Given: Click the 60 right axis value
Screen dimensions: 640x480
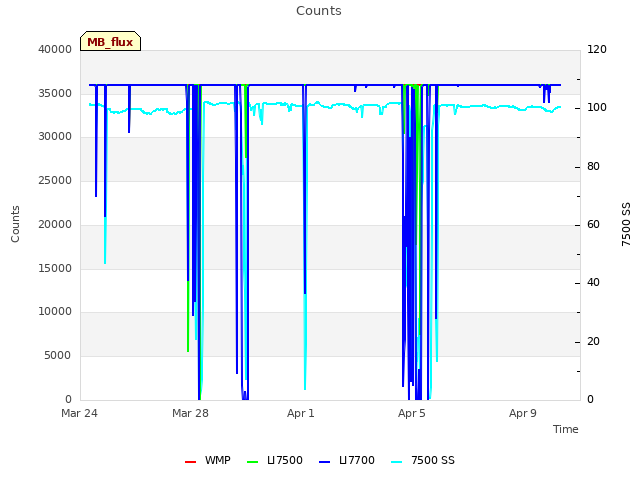Looking at the screenshot, I should click(x=593, y=224).
